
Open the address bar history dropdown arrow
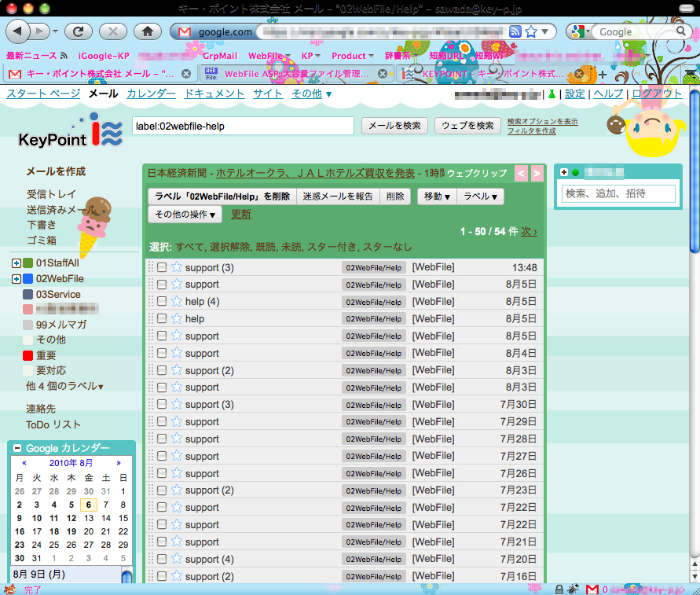544,31
